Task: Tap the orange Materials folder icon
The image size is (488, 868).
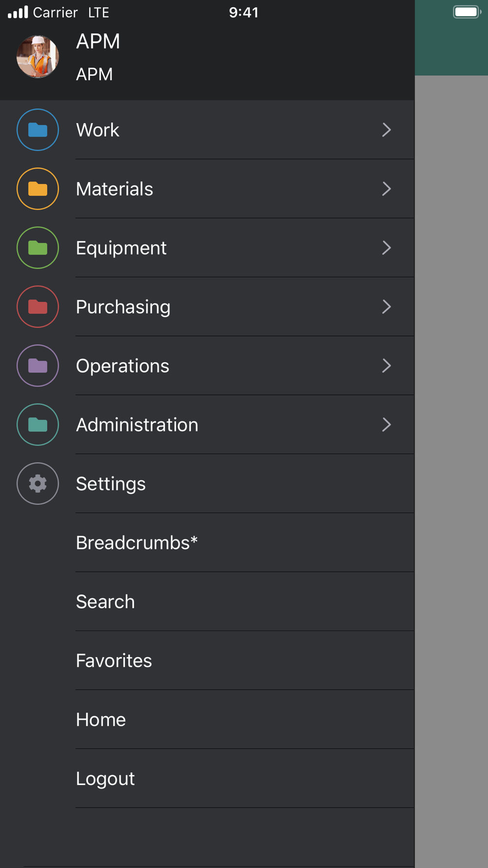Action: click(x=38, y=189)
